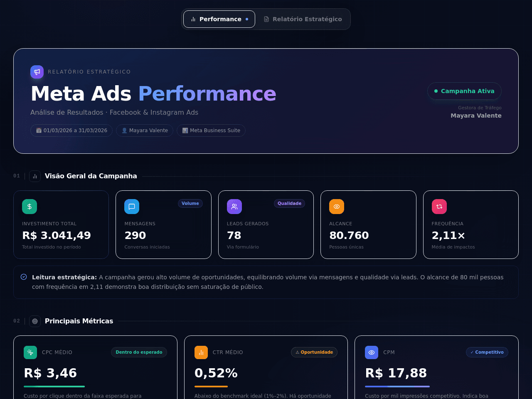Click the pink repeat icon on Frequência card
Viewport: 532px width, 399px height.
tap(439, 207)
